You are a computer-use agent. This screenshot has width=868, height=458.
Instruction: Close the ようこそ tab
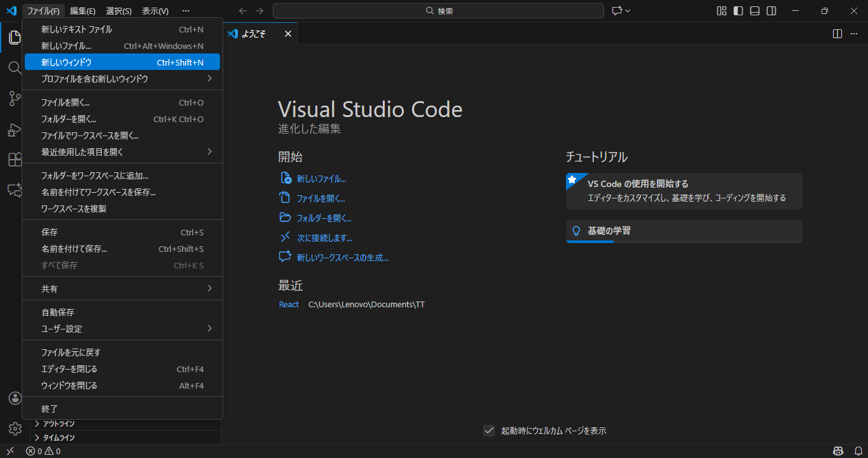[x=288, y=34]
